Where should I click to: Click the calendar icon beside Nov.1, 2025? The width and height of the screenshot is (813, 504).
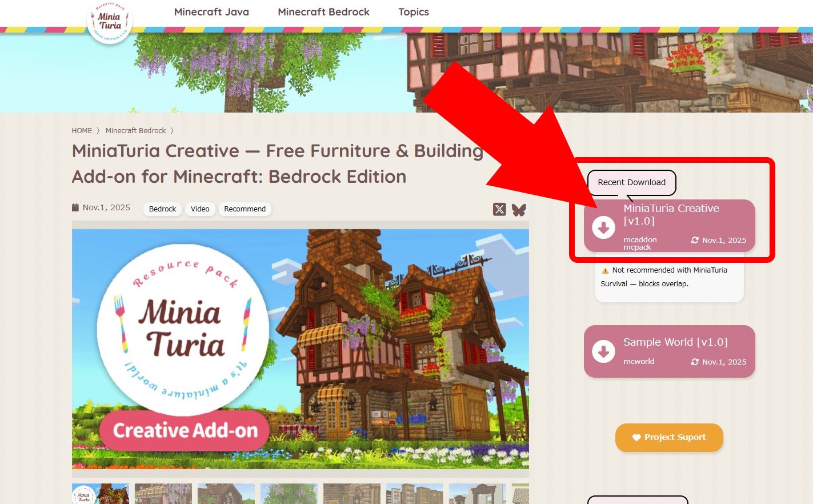point(75,207)
